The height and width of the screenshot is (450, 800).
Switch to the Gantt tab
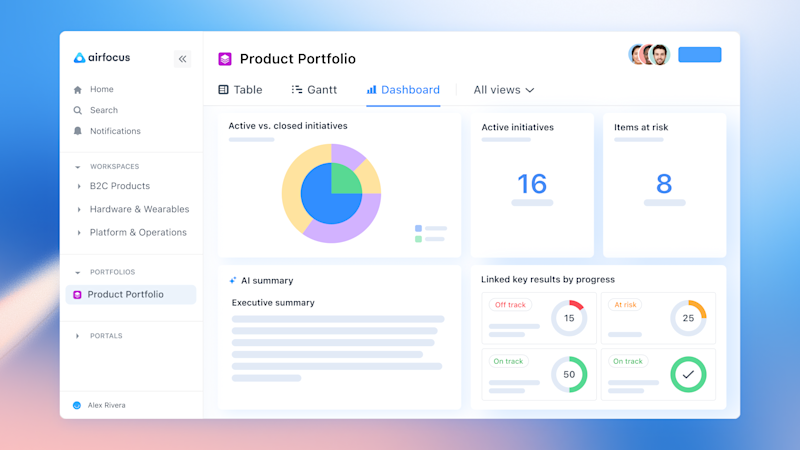tap(314, 90)
